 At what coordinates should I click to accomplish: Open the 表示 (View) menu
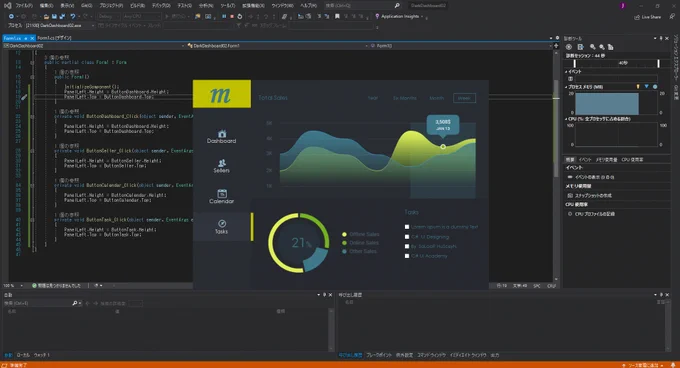(x=67, y=6)
